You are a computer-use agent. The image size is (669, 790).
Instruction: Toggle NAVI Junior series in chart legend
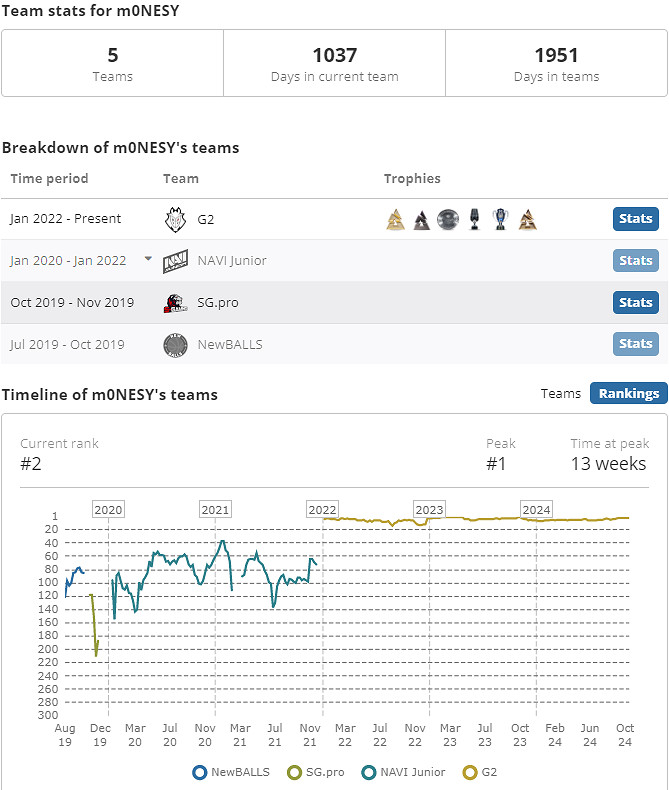point(405,772)
